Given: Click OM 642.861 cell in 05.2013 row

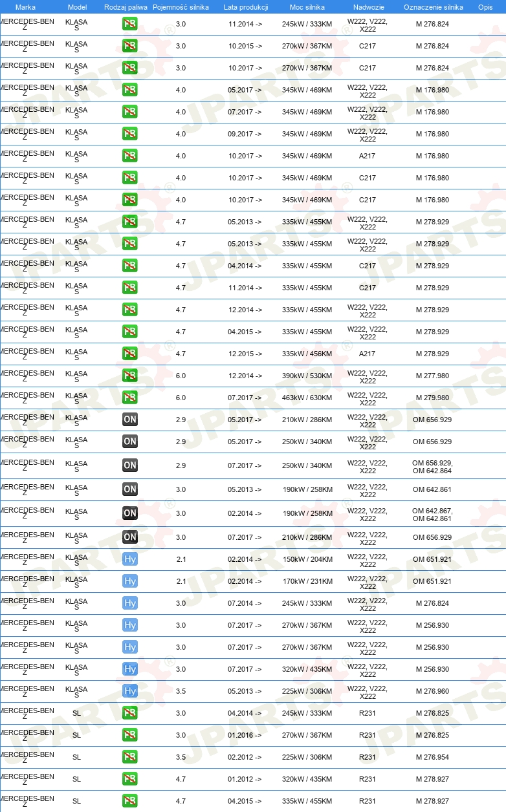Looking at the screenshot, I should pyautogui.click(x=432, y=490).
